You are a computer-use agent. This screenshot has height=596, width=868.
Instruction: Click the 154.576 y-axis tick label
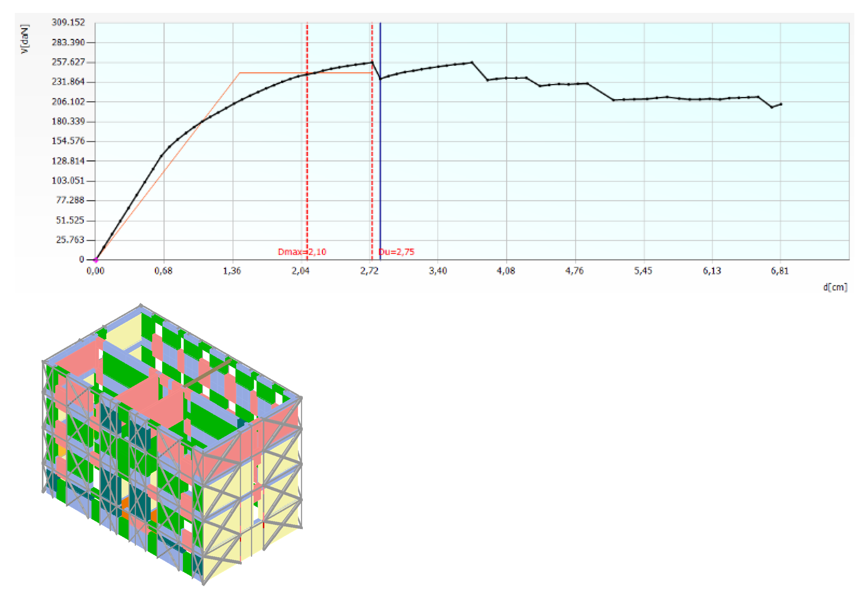[x=68, y=141]
